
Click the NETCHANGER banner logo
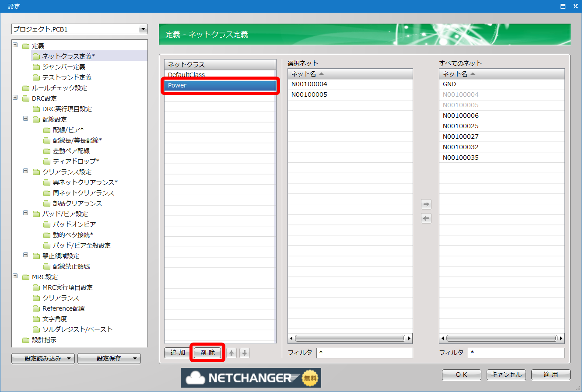tap(251, 378)
